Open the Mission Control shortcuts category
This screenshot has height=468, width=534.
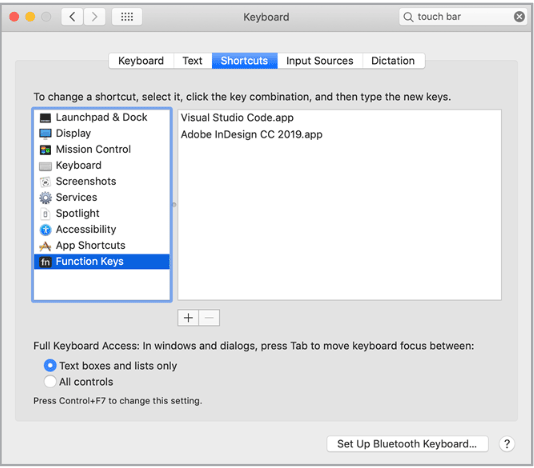(101, 149)
